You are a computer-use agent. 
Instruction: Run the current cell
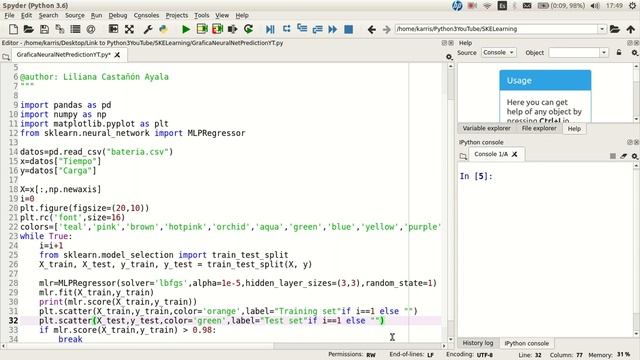(x=202, y=29)
